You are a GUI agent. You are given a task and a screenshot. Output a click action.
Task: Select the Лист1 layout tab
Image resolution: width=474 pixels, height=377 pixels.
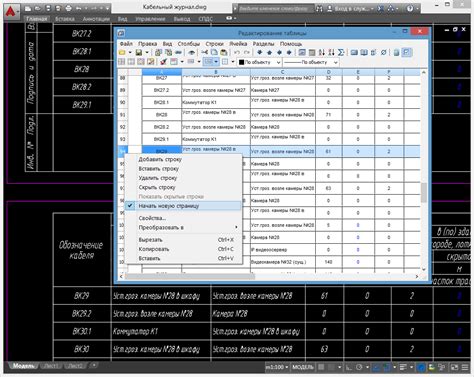51,366
